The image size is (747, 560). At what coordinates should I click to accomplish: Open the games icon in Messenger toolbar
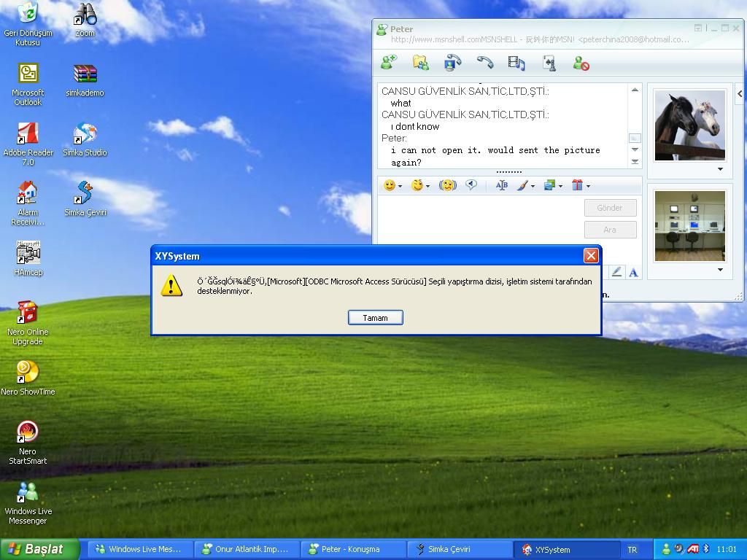(x=549, y=63)
